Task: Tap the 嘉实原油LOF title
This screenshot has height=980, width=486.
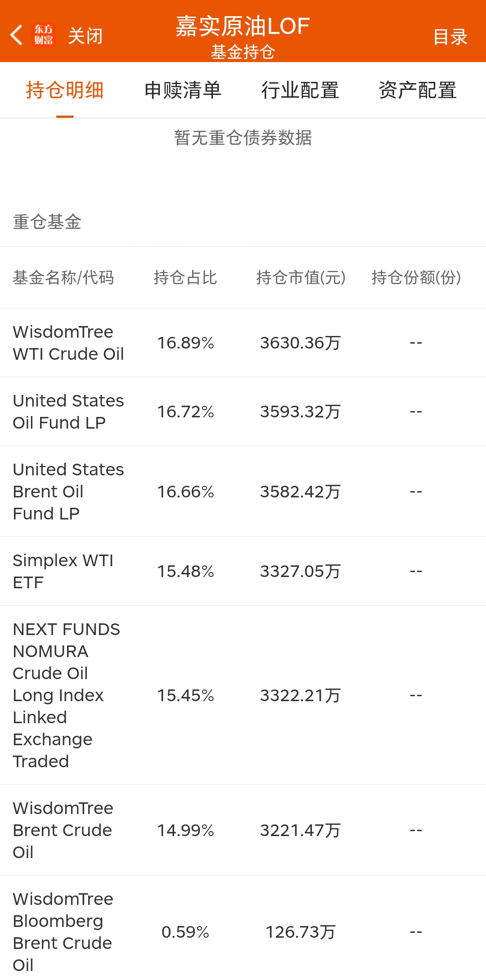Action: pyautogui.click(x=243, y=26)
